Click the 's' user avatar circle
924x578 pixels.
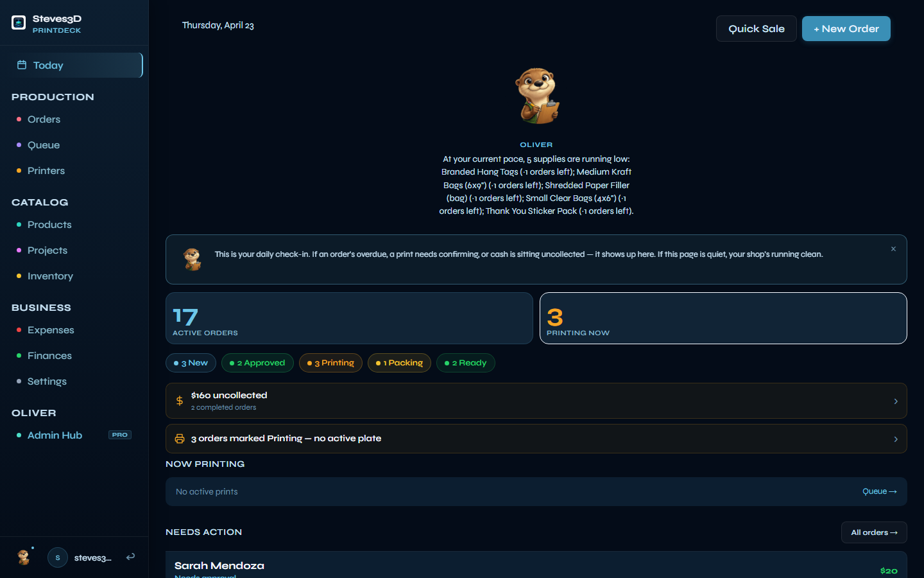click(58, 557)
